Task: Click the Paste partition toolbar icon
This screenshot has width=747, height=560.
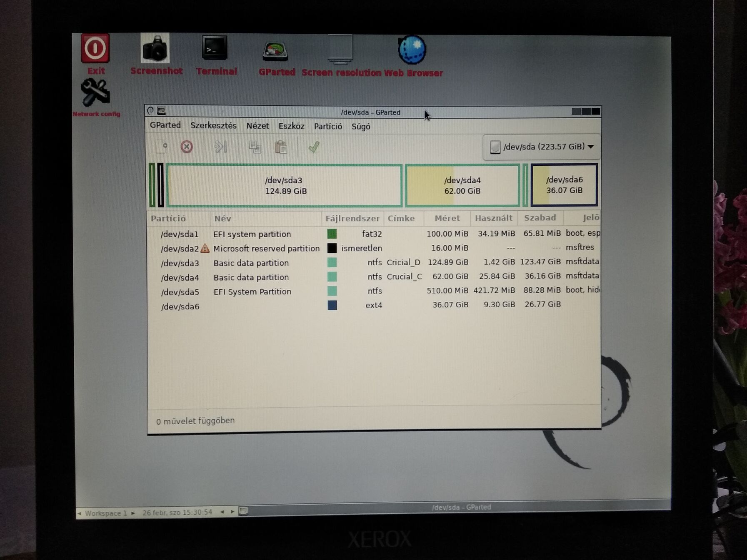Action: pyautogui.click(x=281, y=147)
